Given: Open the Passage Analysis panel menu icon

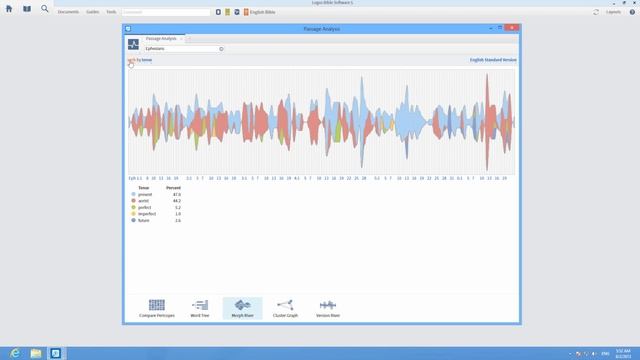Looking at the screenshot, I should coord(133,44).
